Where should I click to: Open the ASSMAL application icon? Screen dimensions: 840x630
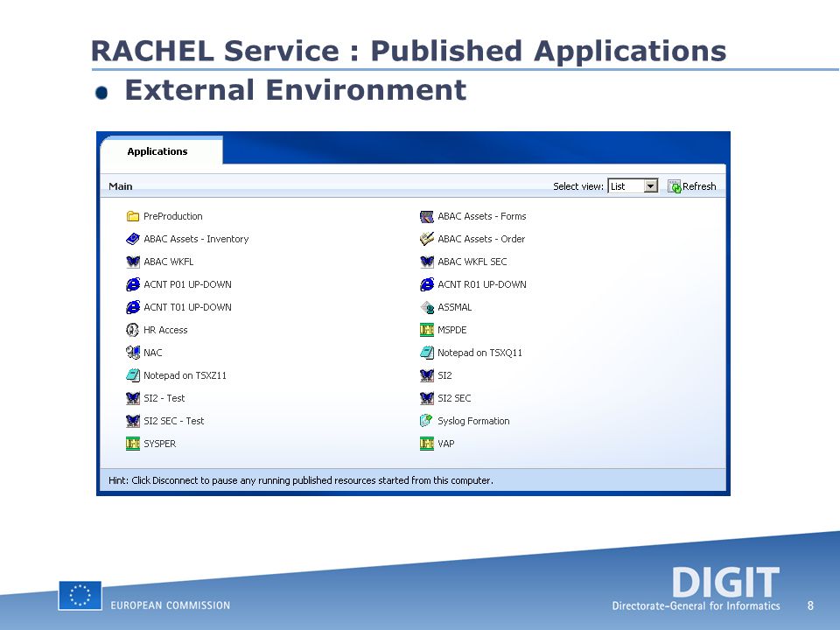[427, 307]
